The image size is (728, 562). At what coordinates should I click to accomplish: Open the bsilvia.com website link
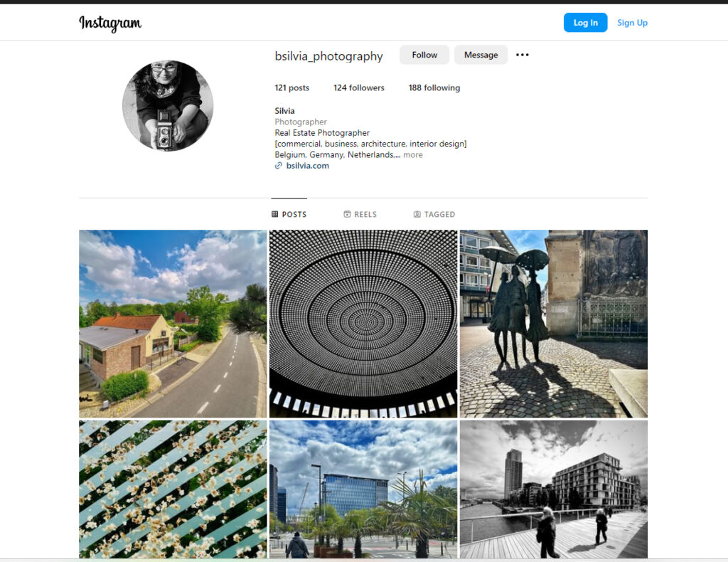tap(307, 166)
